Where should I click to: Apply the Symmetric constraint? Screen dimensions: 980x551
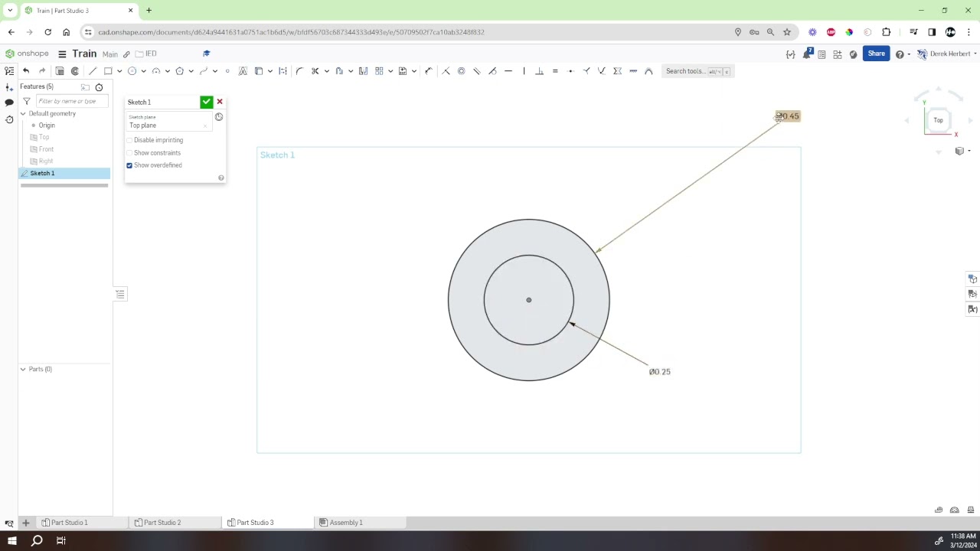pyautogui.click(x=617, y=71)
